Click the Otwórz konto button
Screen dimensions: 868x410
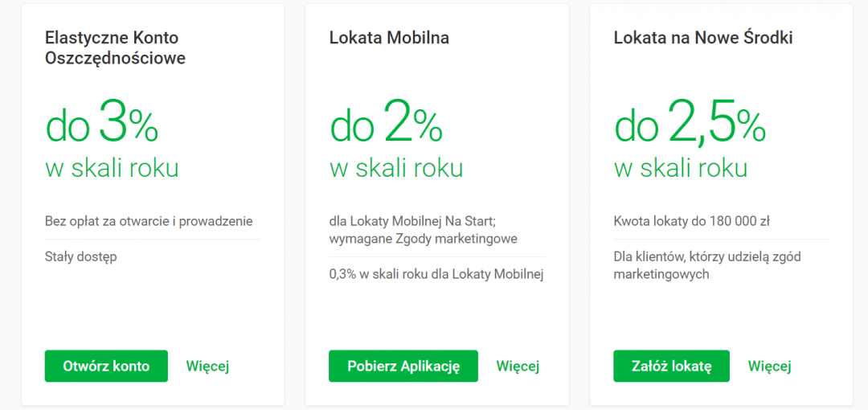click(x=106, y=366)
